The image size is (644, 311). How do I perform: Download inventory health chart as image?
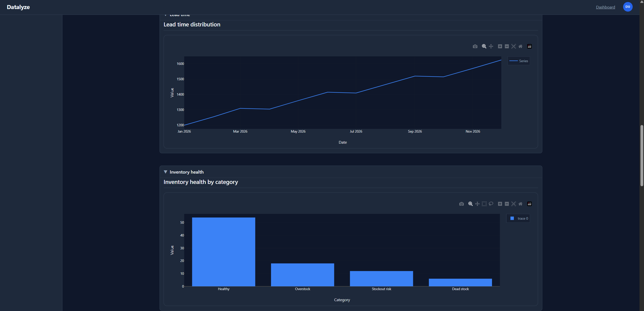pyautogui.click(x=461, y=204)
